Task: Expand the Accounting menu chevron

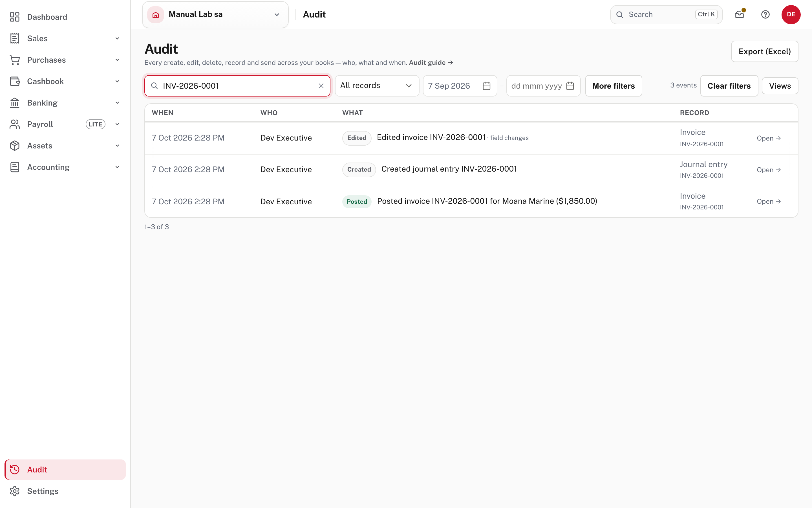Action: click(118, 167)
